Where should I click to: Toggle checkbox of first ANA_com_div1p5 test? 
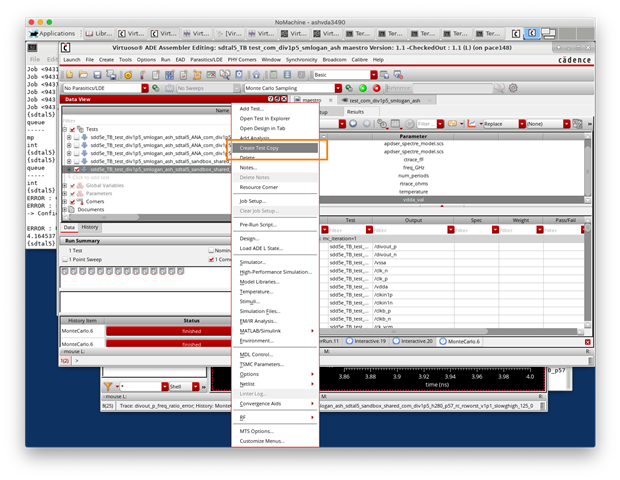77,137
